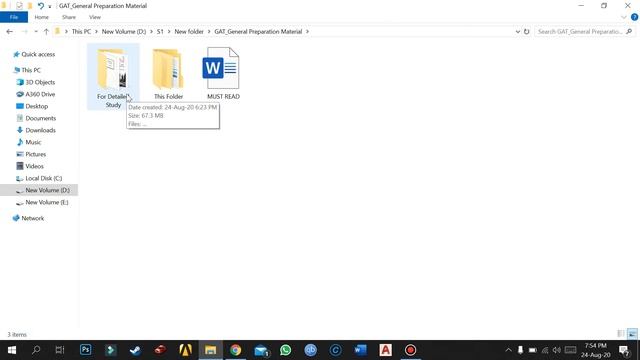The height and width of the screenshot is (360, 640).
Task: Open the MUST READ Word document
Action: [223, 73]
